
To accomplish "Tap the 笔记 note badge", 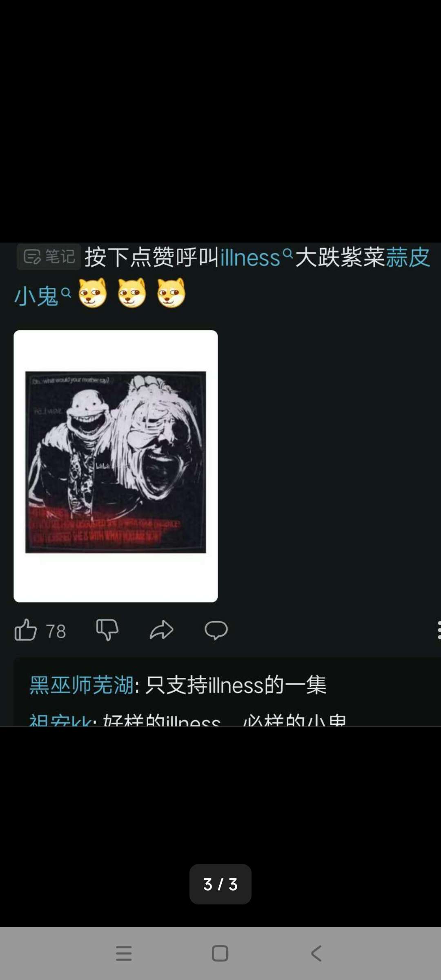I will point(49,257).
